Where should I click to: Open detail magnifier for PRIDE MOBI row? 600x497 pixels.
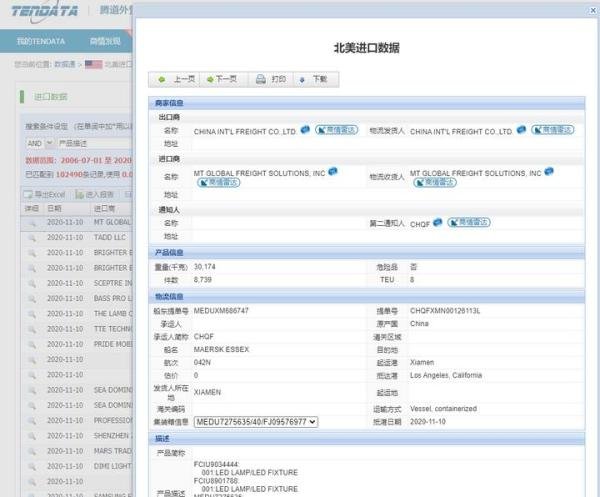tap(32, 345)
